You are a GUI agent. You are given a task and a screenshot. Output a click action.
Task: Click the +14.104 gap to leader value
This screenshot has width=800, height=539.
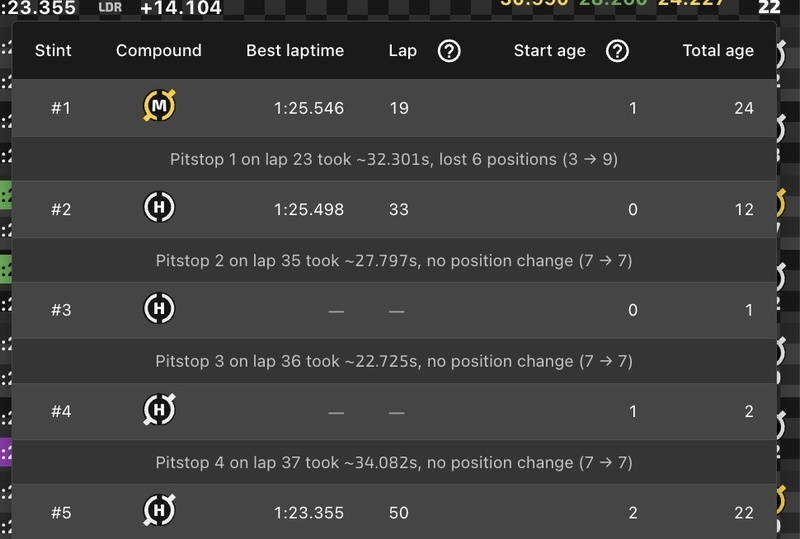click(181, 7)
